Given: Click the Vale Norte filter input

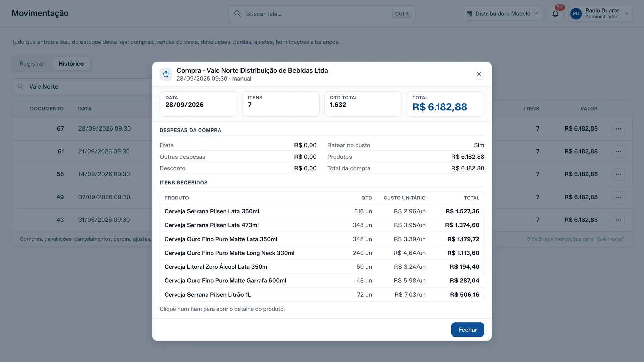Looking at the screenshot, I should click(82, 87).
